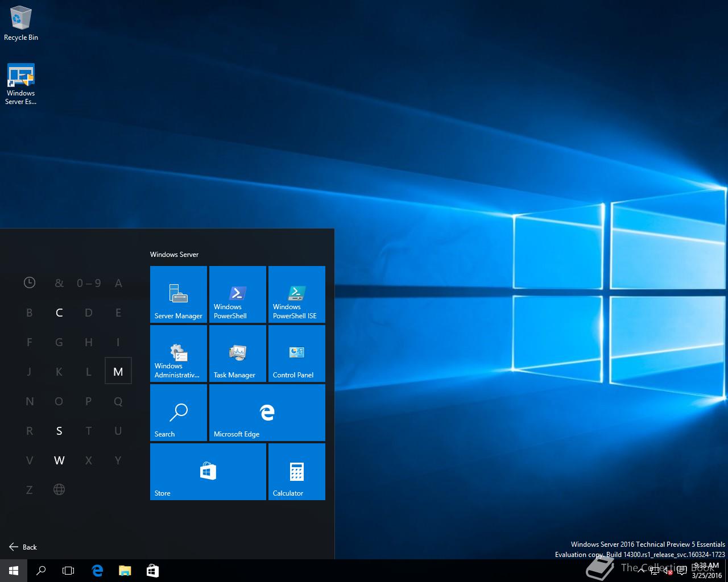Open the Server Manager tile
The image size is (728, 582).
coord(179,294)
